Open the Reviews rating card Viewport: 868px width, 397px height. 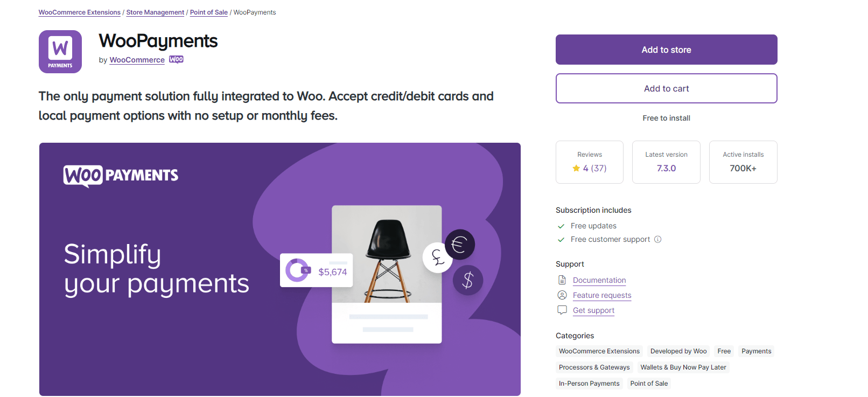(589, 162)
